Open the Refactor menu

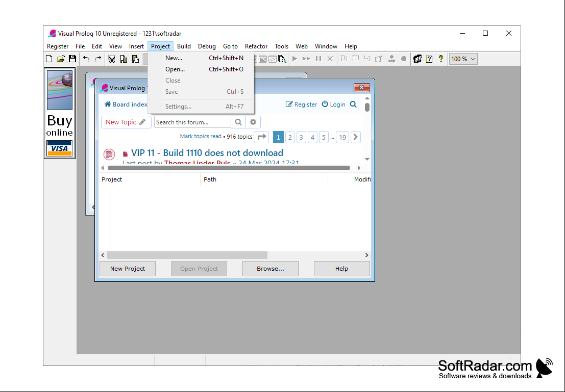[256, 46]
